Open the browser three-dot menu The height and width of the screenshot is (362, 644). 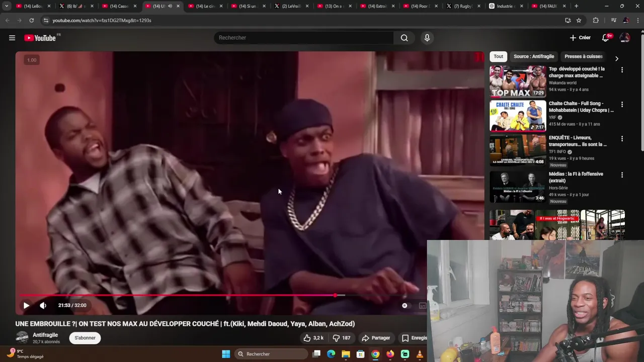pos(637,20)
